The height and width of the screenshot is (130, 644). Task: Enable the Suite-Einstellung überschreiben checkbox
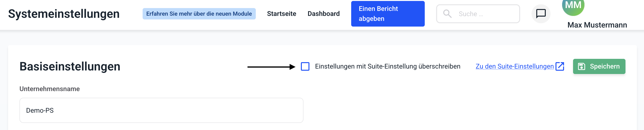[305, 66]
